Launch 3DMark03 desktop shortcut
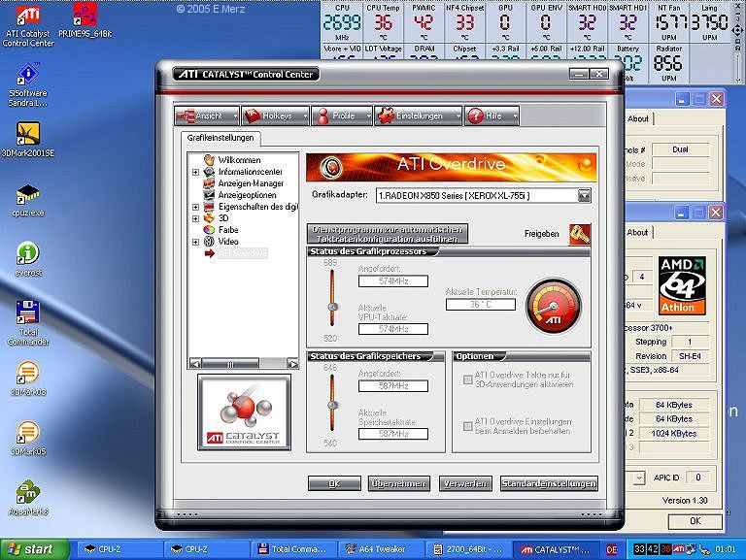This screenshot has width=746, height=560. click(28, 379)
